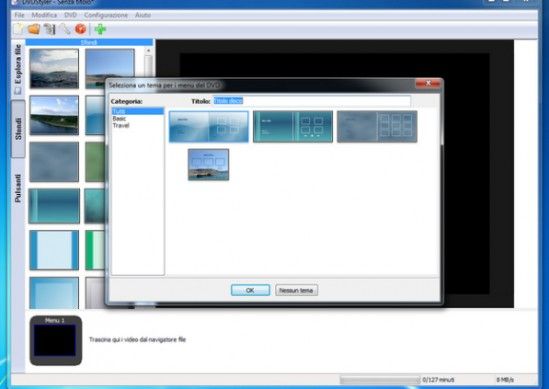The image size is (549, 389).
Task: Switch to the Pulsanti side tab
Action: pos(18,188)
